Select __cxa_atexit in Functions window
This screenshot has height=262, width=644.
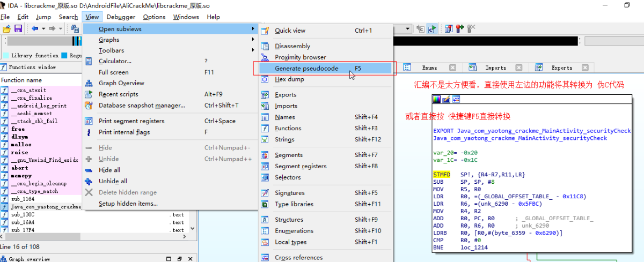[x=41, y=90]
